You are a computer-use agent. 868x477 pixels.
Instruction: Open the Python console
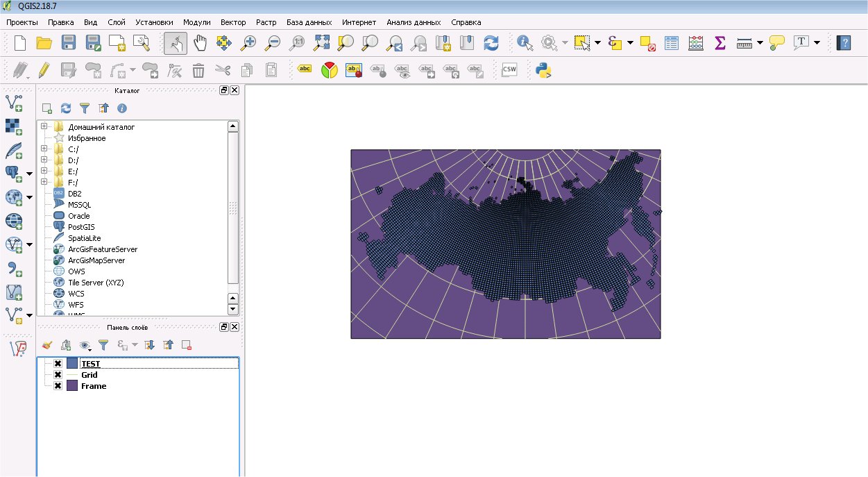point(543,69)
